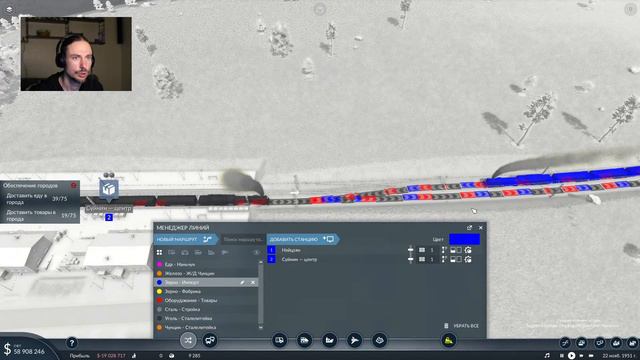
Task: Delete the selected line with X icon
Action: [x=253, y=282]
